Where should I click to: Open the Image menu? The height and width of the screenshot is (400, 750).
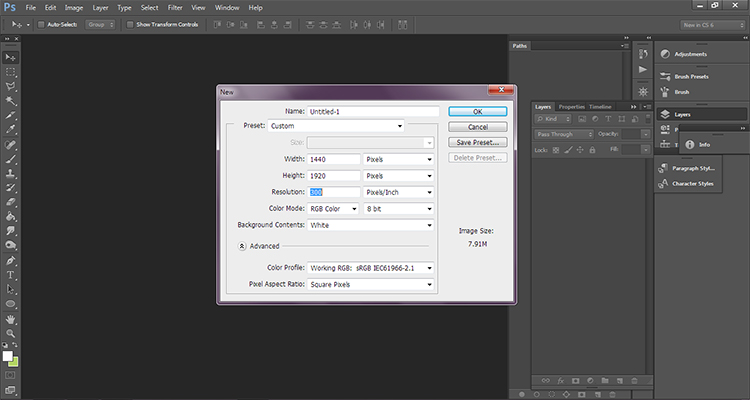click(74, 8)
